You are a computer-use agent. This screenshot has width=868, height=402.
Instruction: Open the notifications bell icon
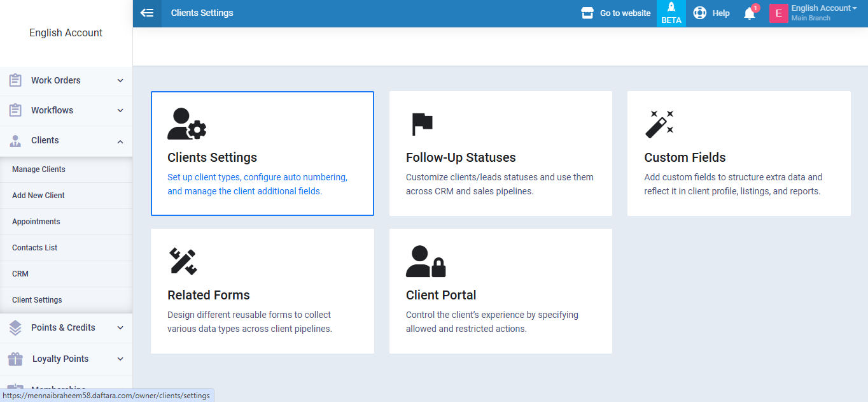(750, 13)
